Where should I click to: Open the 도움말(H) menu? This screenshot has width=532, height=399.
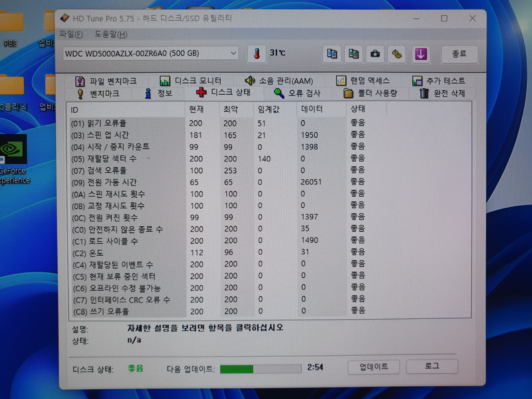[111, 35]
